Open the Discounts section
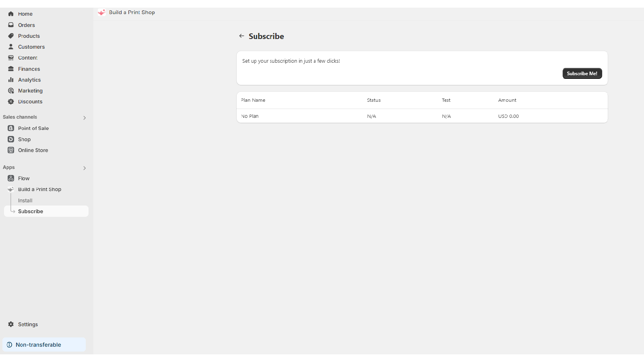The height and width of the screenshot is (362, 644). click(30, 101)
